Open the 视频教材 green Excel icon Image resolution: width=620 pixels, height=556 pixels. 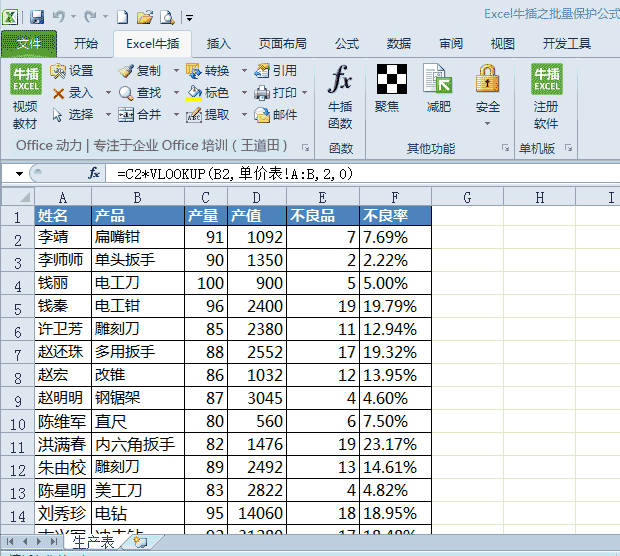[26, 79]
